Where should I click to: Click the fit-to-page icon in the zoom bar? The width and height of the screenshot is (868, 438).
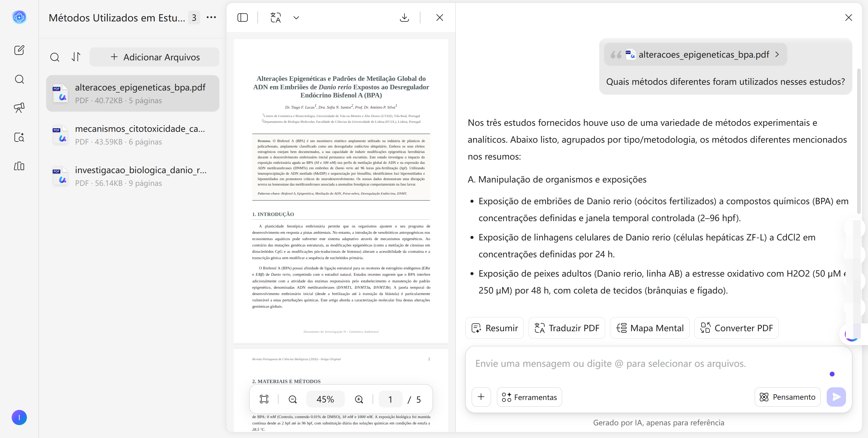coord(264,399)
